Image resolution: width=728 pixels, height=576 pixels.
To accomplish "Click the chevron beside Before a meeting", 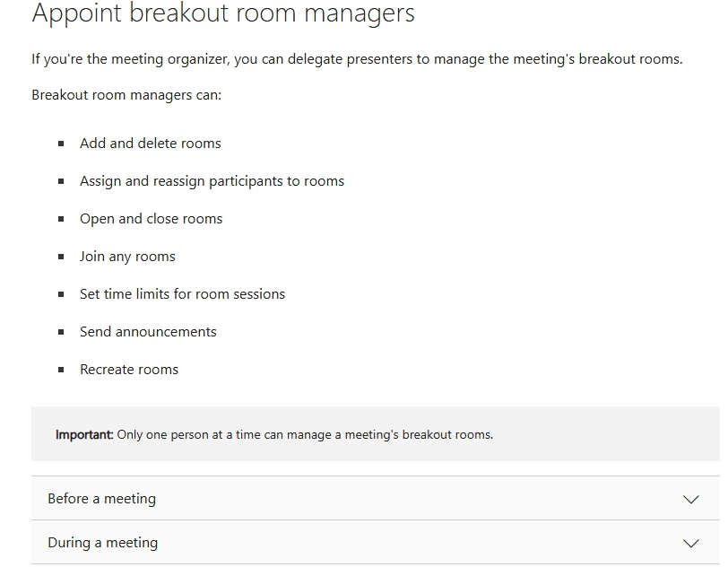I will 691,500.
